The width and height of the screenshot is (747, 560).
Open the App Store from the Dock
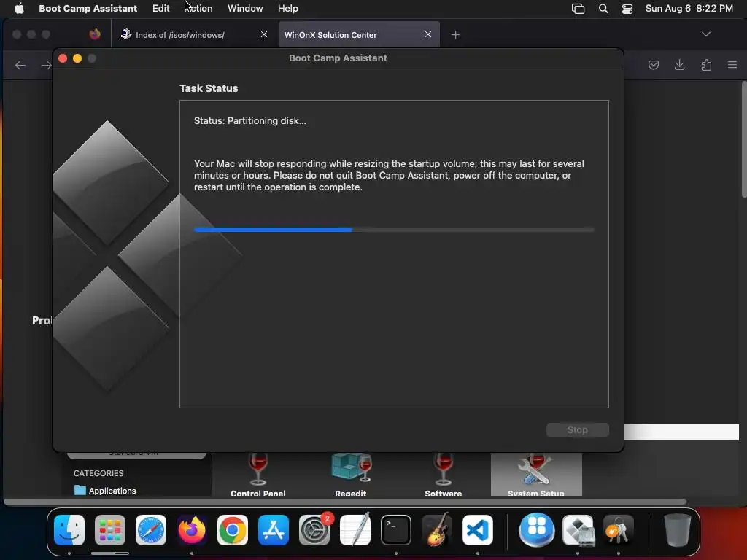274,530
